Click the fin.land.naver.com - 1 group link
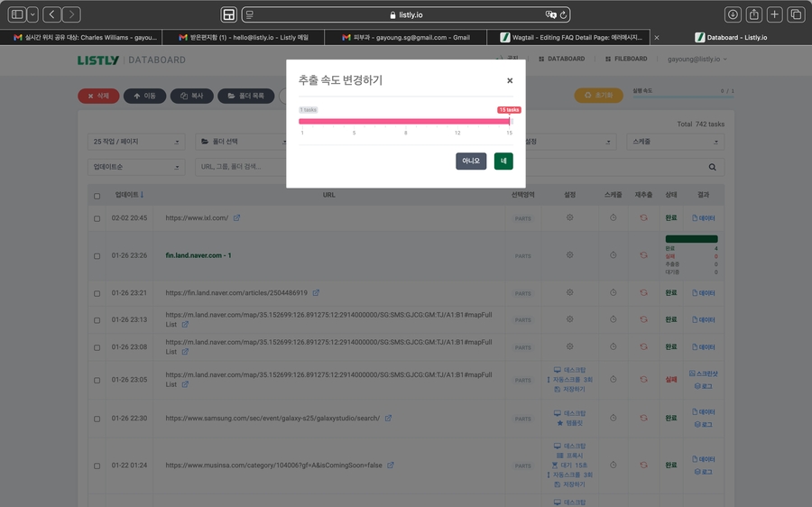 coord(198,255)
